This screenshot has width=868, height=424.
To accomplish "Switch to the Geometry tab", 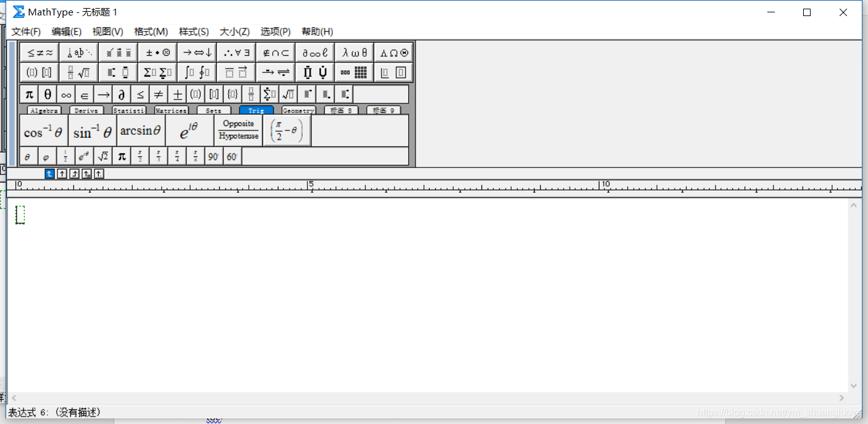I will [x=298, y=110].
